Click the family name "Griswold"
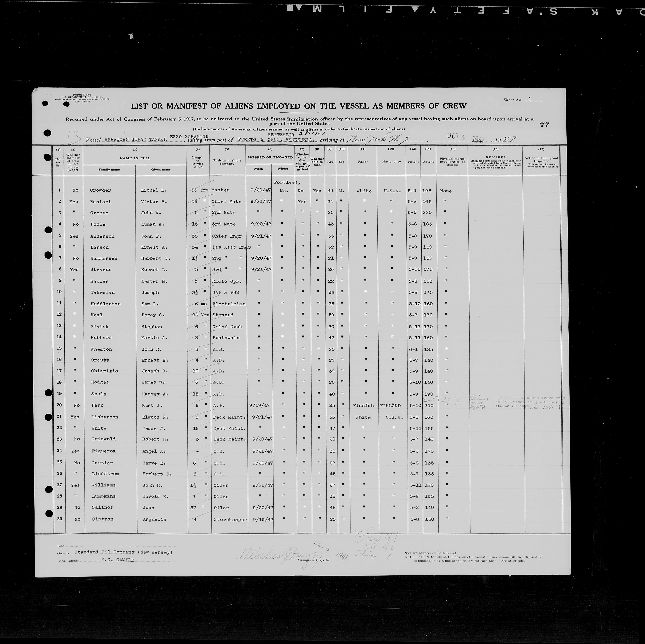Image resolution: width=645 pixels, height=644 pixels. [104, 439]
